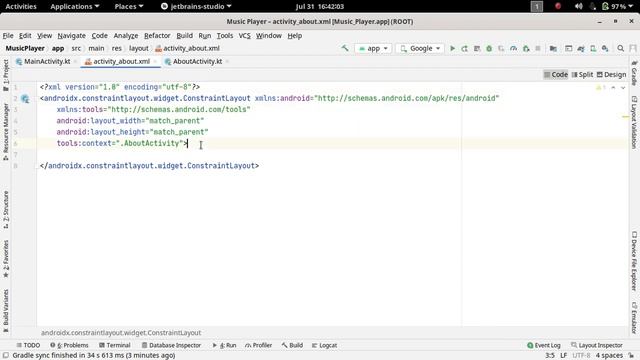Open the Layout Inspector

pos(597,345)
